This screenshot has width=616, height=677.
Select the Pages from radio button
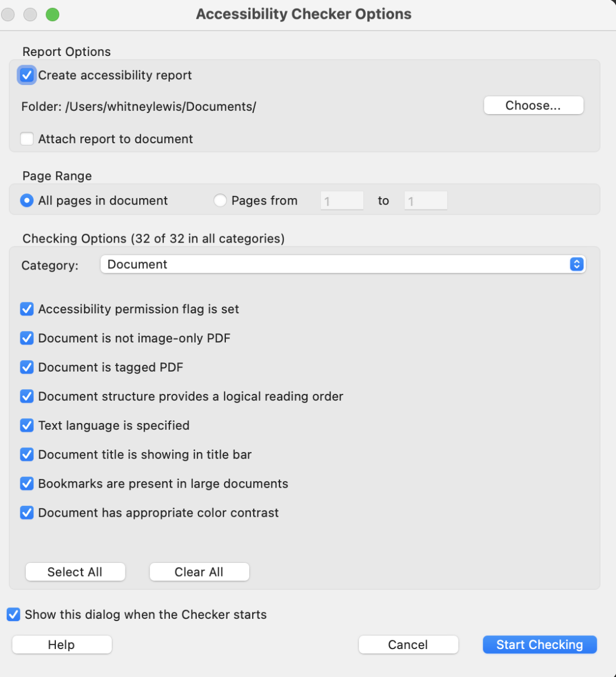point(220,200)
